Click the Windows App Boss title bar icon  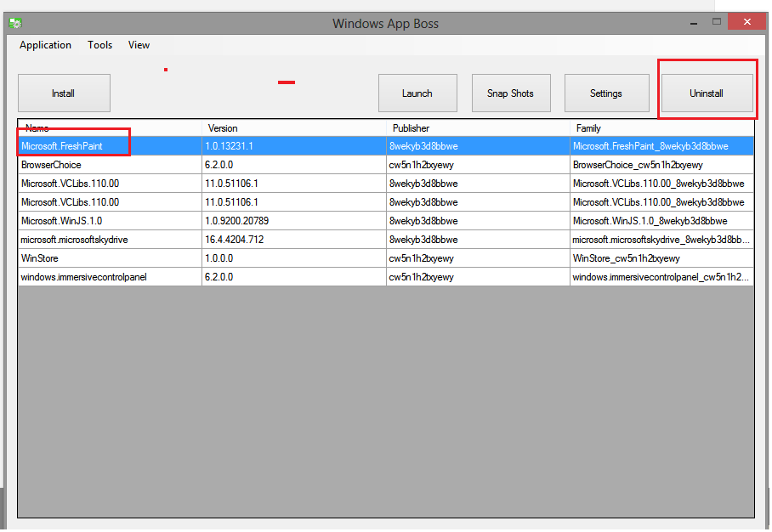point(15,23)
